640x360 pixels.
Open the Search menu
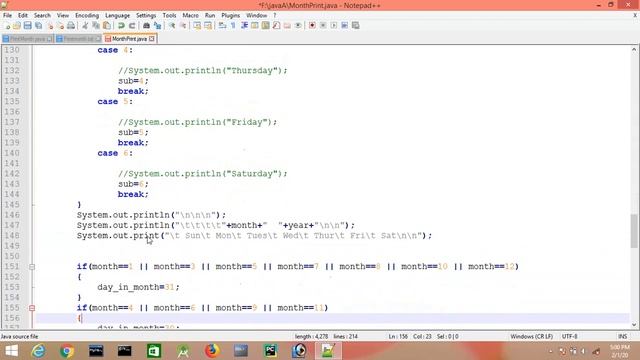tap(42, 16)
